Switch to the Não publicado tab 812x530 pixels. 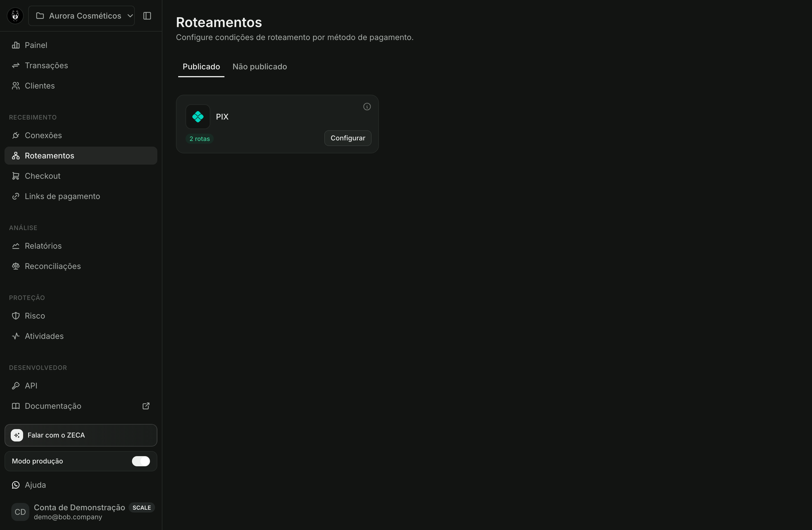[260, 67]
